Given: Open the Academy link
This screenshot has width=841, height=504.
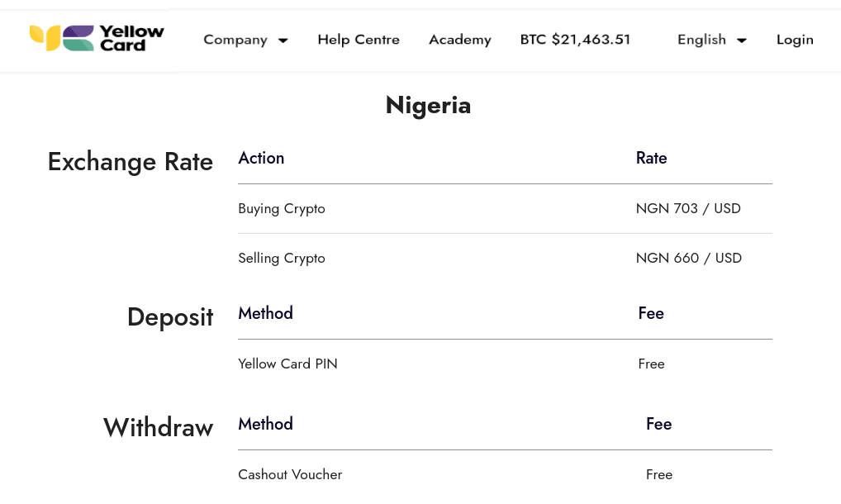Looking at the screenshot, I should 459,40.
